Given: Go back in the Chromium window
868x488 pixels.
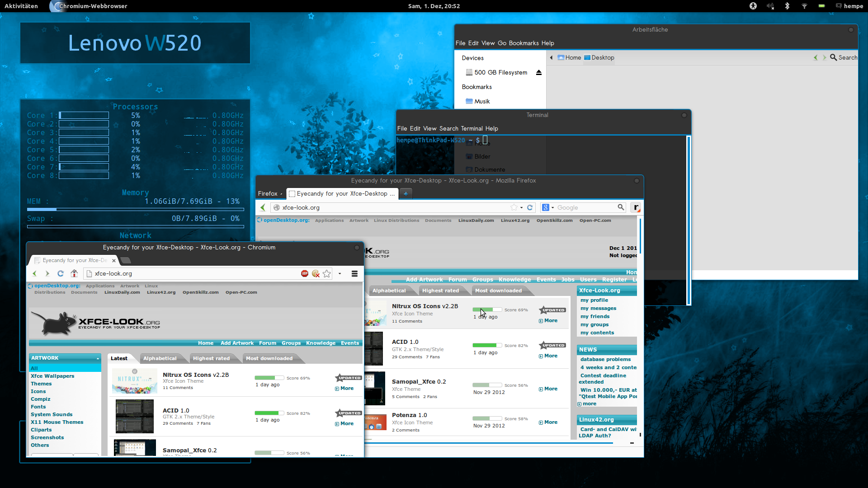Looking at the screenshot, I should (35, 273).
